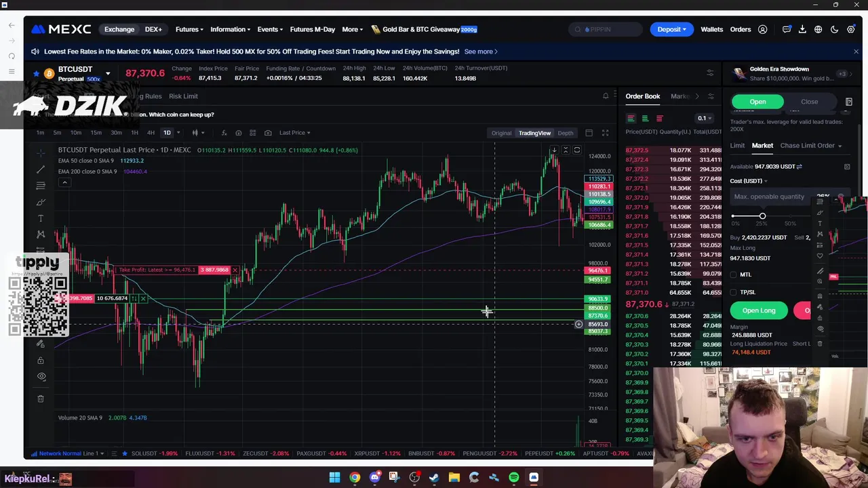This screenshot has height=488, width=868.
Task: Open the chart layout grid icon
Action: click(589, 133)
